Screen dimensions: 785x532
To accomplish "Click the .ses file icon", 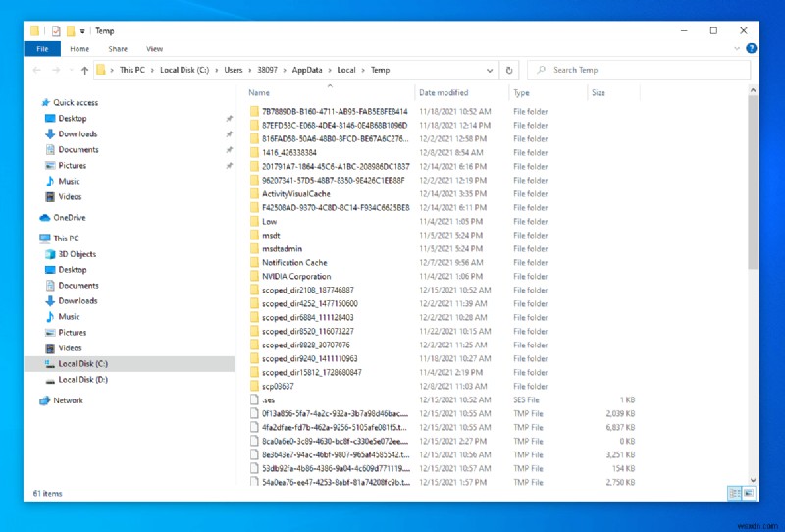I will [254, 399].
